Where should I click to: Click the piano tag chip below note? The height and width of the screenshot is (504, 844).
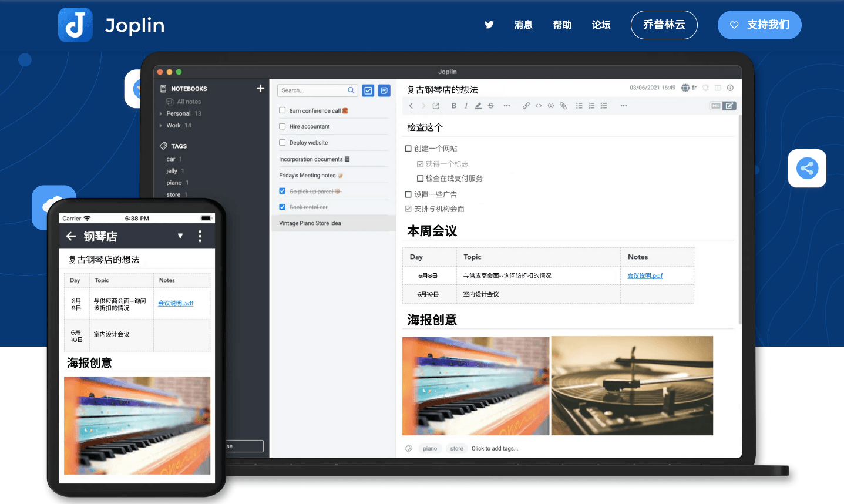pyautogui.click(x=430, y=448)
